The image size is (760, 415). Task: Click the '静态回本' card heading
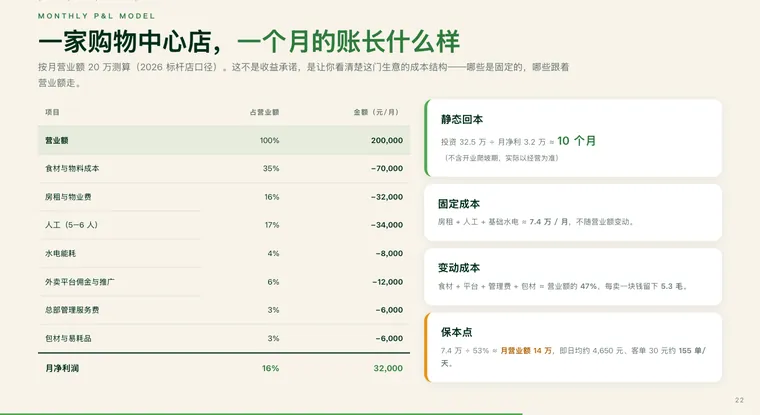[x=461, y=119]
